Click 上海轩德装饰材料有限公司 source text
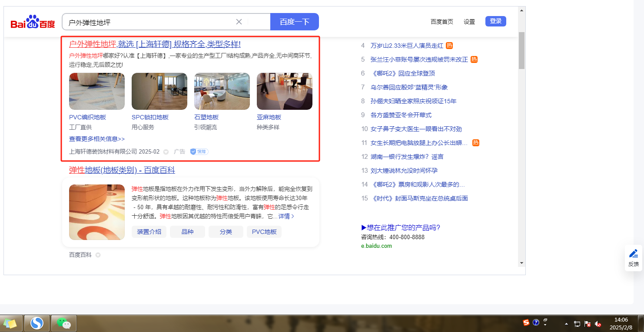 tap(103, 152)
